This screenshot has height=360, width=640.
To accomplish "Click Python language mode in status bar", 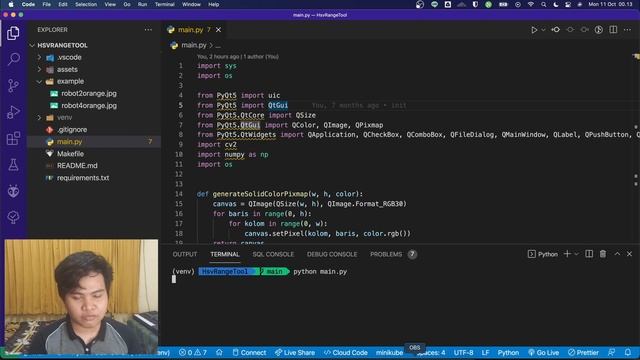I will click(508, 352).
